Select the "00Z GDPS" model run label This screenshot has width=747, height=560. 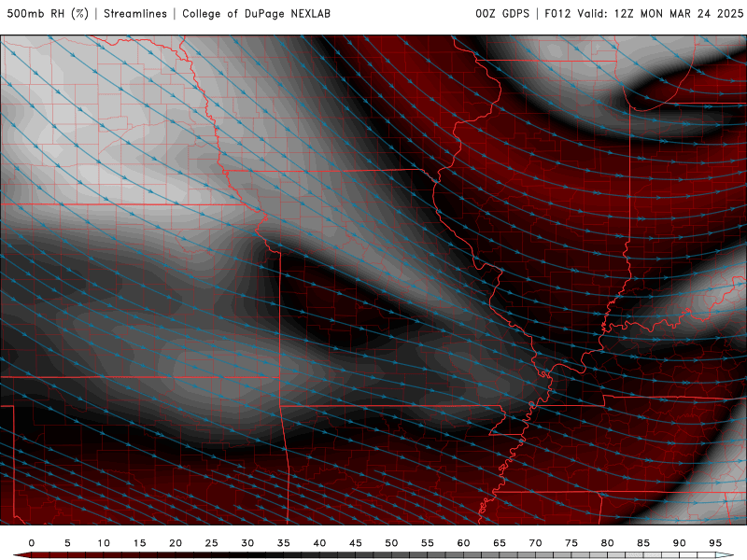tap(502, 14)
